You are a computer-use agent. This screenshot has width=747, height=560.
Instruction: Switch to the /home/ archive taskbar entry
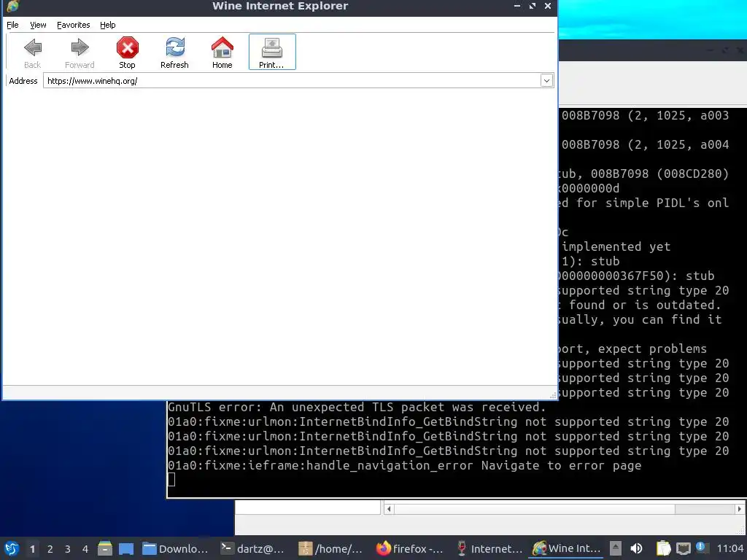[332, 548]
